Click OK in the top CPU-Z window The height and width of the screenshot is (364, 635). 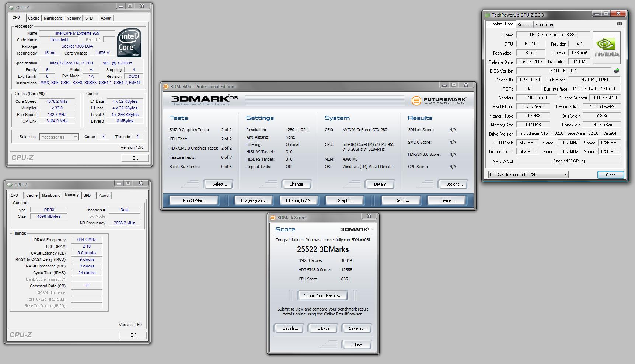[135, 158]
